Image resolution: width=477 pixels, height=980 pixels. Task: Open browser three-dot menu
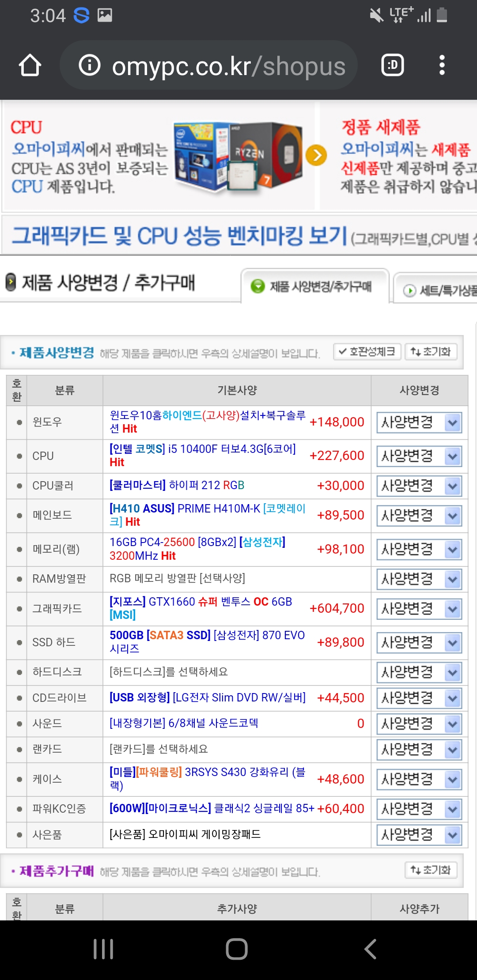[x=442, y=65]
